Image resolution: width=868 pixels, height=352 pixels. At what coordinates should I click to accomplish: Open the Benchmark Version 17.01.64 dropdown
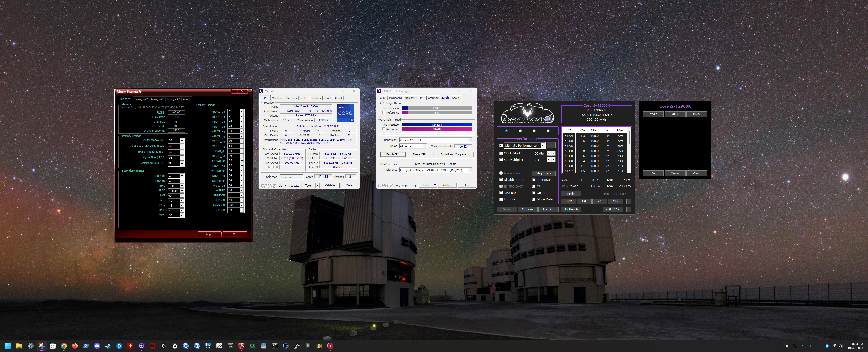point(469,140)
